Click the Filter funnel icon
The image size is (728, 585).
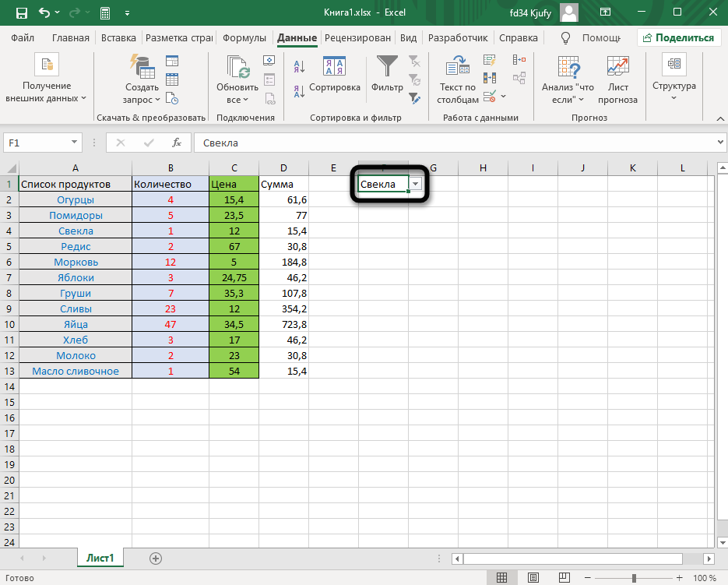387,66
